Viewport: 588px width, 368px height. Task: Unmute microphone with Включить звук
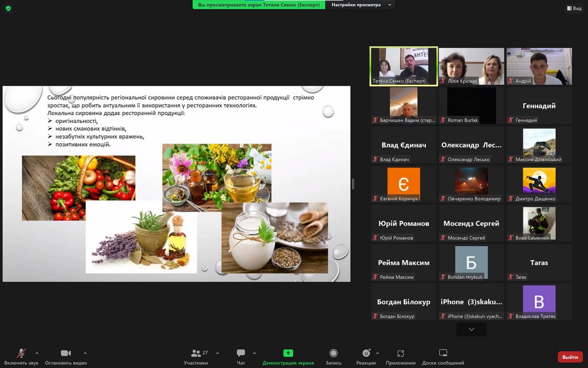click(x=22, y=354)
